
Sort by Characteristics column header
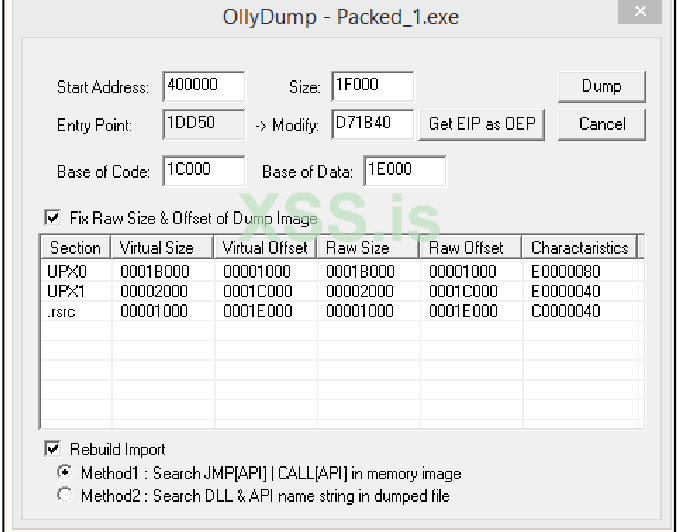pyautogui.click(x=579, y=248)
